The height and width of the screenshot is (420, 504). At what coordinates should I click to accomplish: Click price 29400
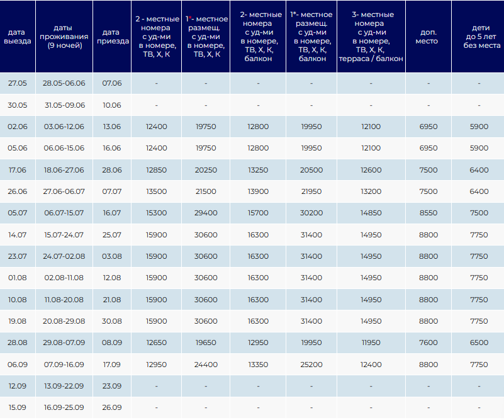coord(206,213)
